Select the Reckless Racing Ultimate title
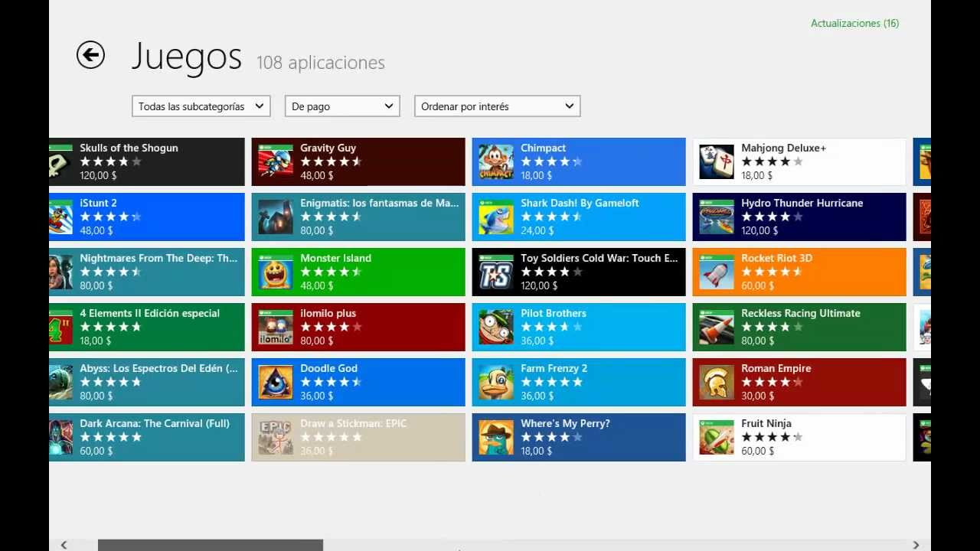Image resolution: width=980 pixels, height=551 pixels. click(800, 313)
